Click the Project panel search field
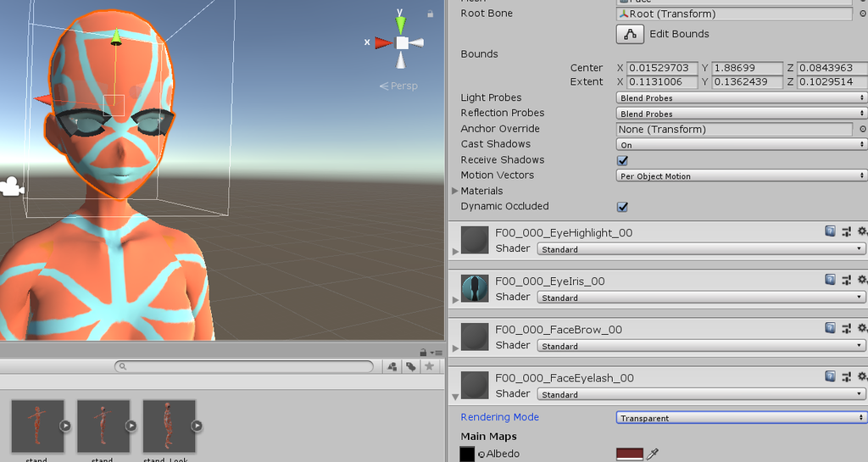The image size is (868, 462). point(244,366)
